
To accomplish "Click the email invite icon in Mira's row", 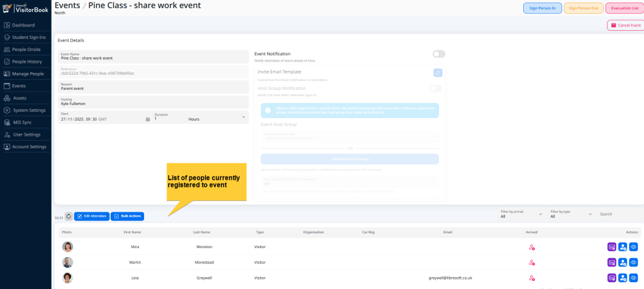I will [x=611, y=247].
